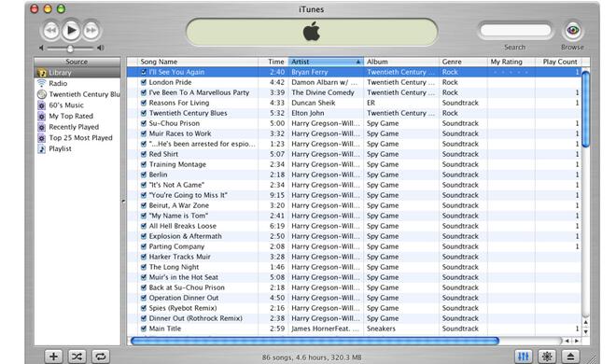Click the Play button
This screenshot has height=364, width=616.
[x=71, y=30]
